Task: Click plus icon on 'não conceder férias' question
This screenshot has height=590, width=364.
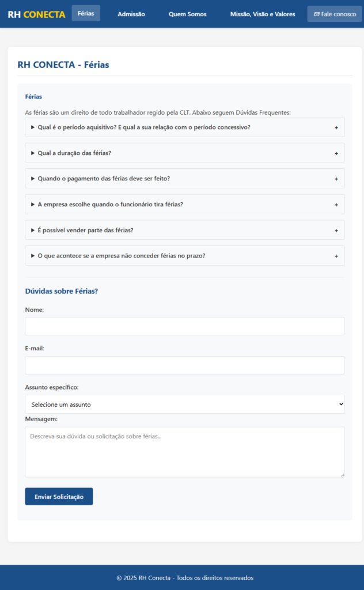Action: tap(336, 256)
